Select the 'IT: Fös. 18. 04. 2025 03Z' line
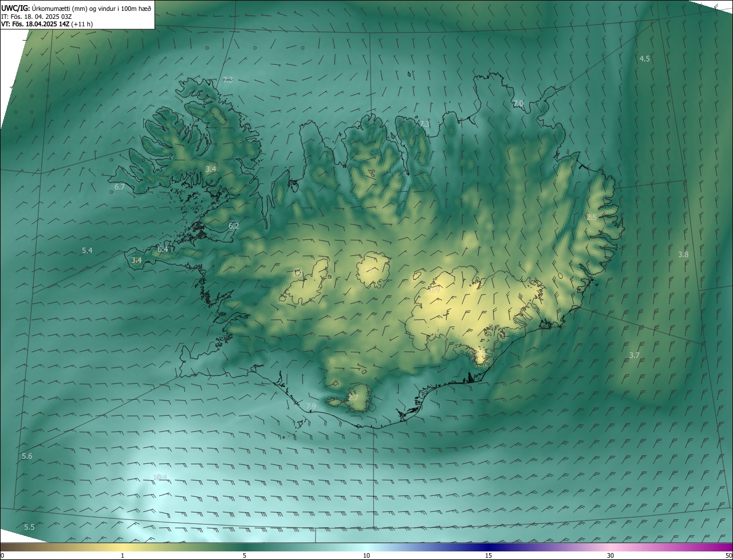 (x=36, y=16)
